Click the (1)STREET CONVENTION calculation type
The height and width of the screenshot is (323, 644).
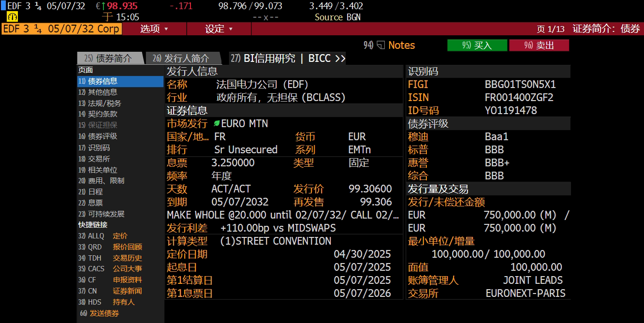276,241
